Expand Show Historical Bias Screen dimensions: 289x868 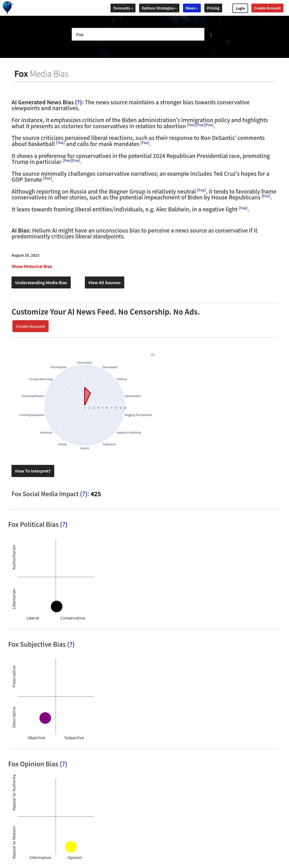[32, 266]
